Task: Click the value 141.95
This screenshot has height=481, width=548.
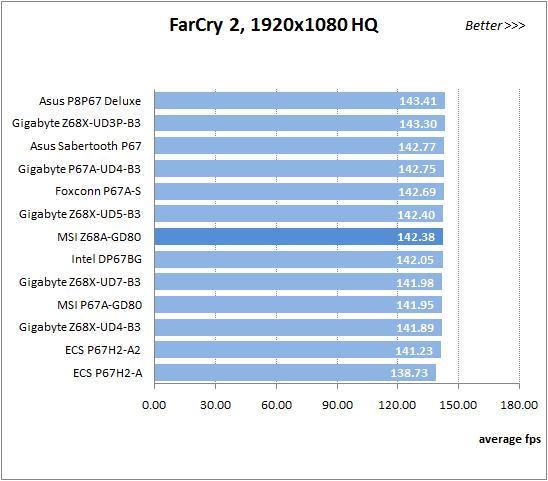Action: (415, 305)
